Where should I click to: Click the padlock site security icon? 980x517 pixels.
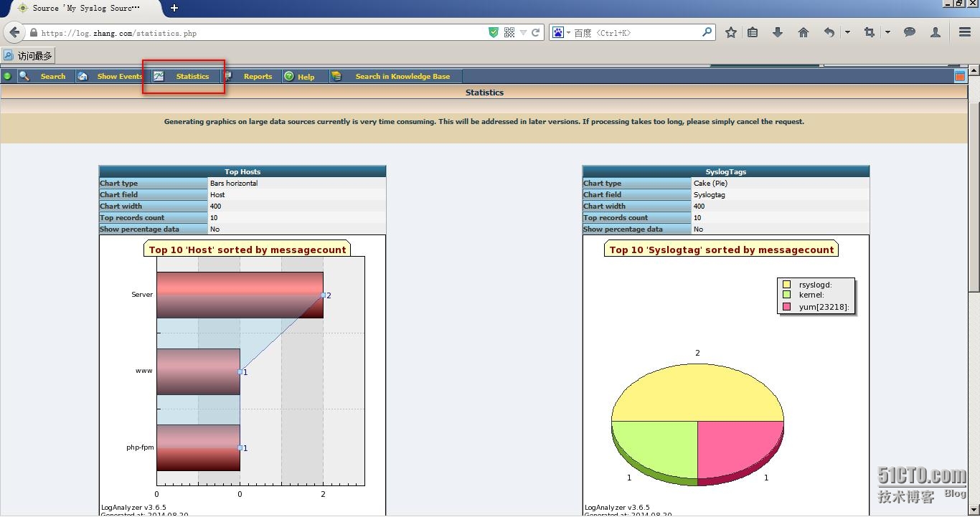33,33
